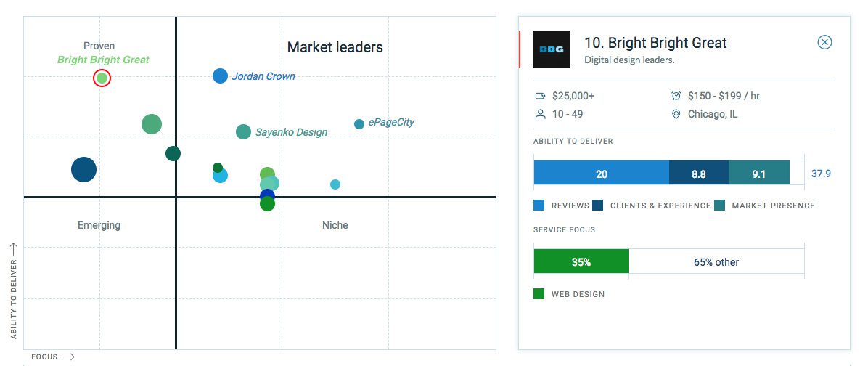
Task: Click the 35% Web Design focus bar
Action: [x=581, y=261]
